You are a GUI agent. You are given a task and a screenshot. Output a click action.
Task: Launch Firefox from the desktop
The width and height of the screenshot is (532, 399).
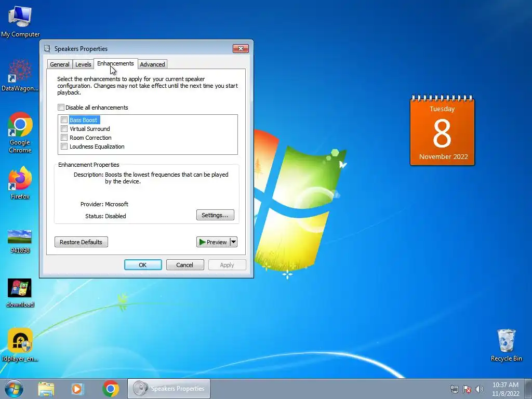20,182
